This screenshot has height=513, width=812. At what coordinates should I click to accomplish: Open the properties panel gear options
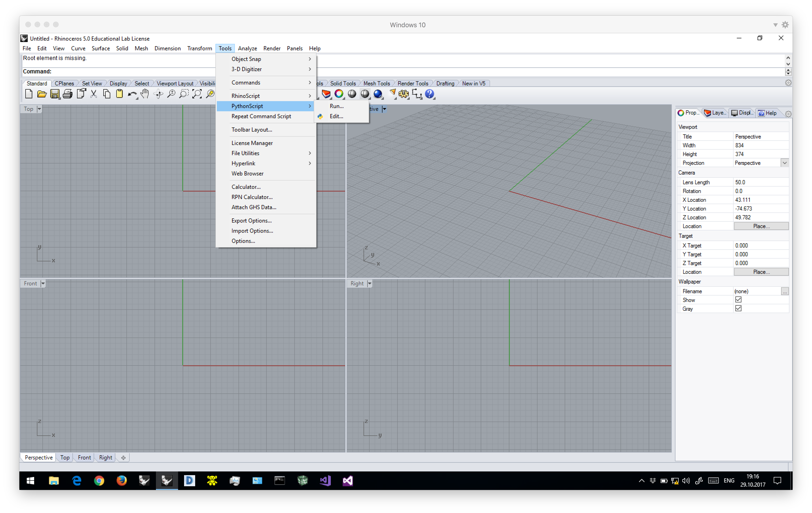(788, 114)
